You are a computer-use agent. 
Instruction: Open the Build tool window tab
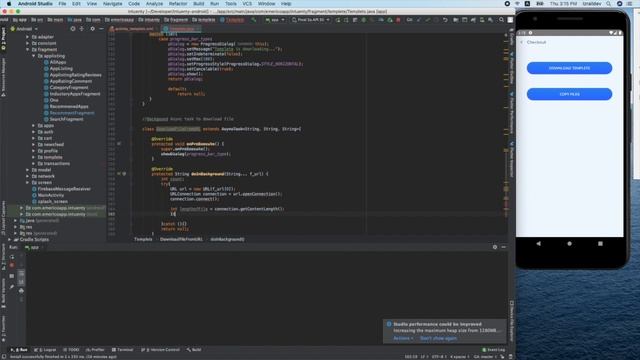(194, 350)
